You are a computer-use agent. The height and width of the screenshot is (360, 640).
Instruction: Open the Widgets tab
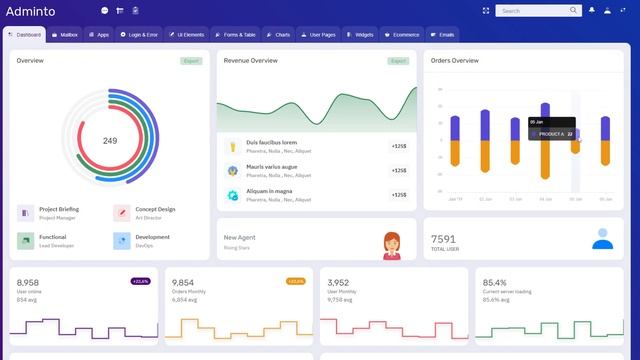click(x=360, y=35)
